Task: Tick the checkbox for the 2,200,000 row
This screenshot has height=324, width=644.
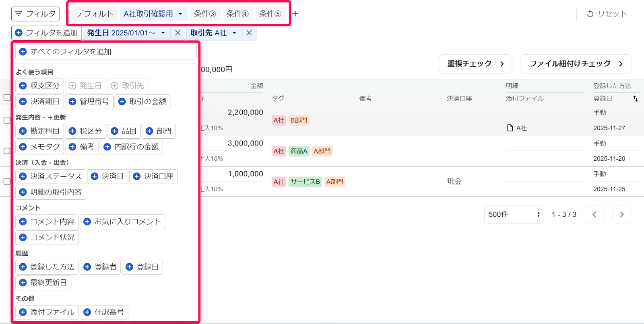Action: 7,120
